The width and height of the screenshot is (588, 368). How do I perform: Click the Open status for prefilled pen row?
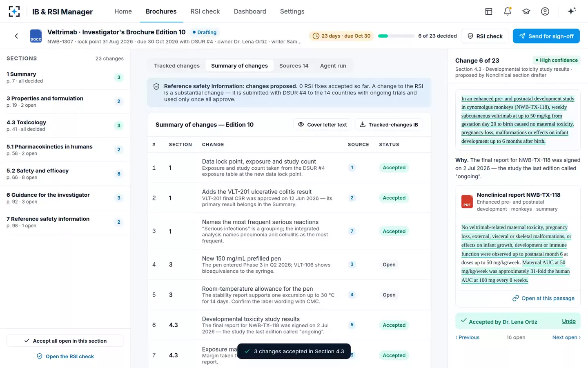tap(389, 265)
